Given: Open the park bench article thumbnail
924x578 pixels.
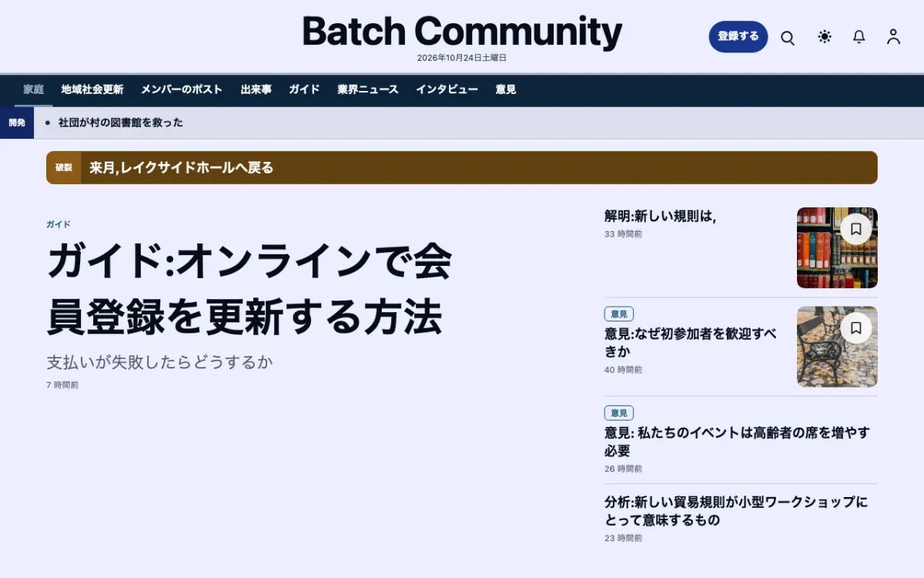Looking at the screenshot, I should (x=837, y=347).
